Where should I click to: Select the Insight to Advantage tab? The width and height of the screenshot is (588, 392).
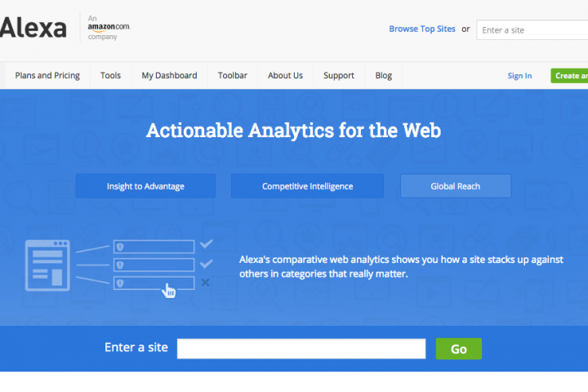click(145, 186)
